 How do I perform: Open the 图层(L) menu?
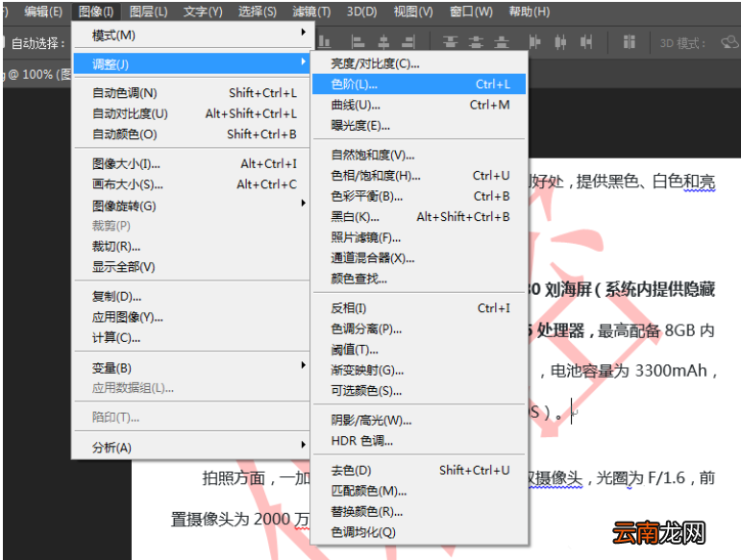148,12
